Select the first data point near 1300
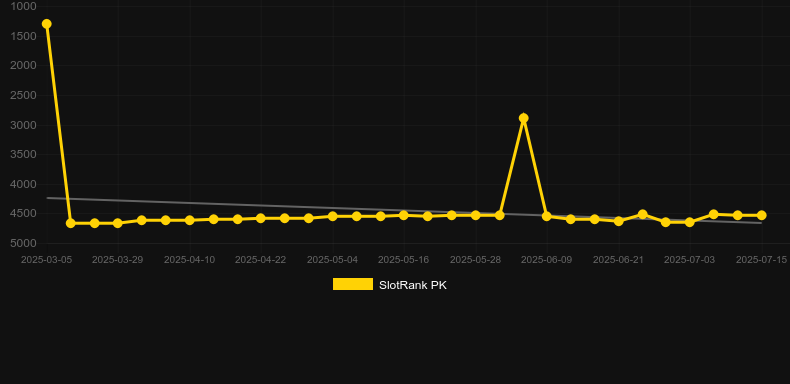 pos(46,24)
